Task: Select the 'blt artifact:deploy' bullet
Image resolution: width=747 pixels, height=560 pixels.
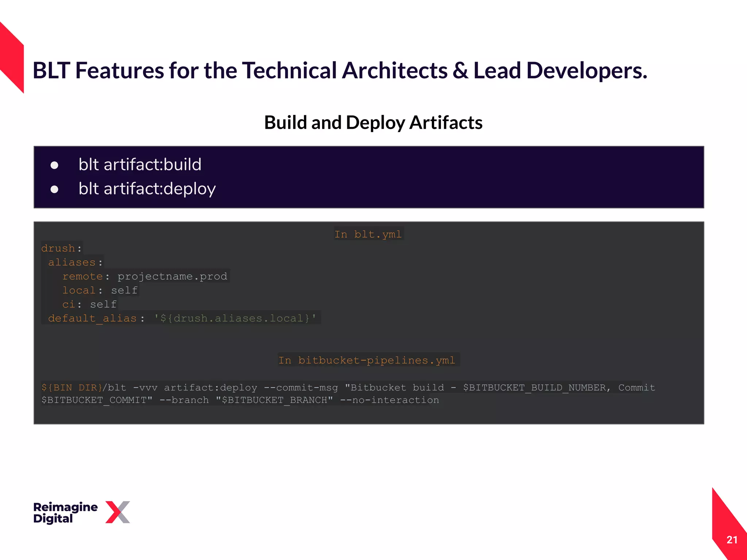Action: point(147,189)
